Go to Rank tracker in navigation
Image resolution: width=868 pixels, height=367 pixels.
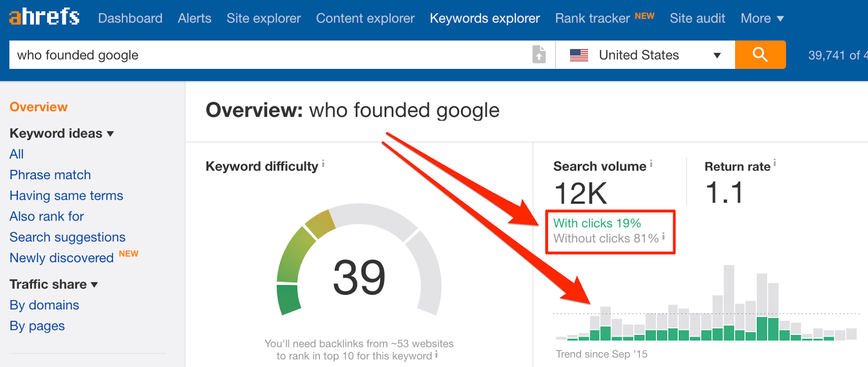click(x=592, y=18)
